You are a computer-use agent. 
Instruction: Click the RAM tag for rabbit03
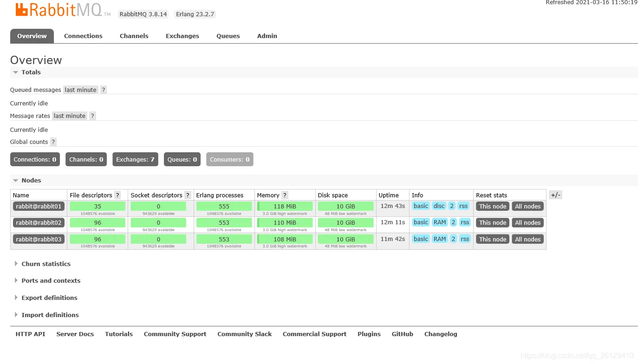(x=440, y=239)
